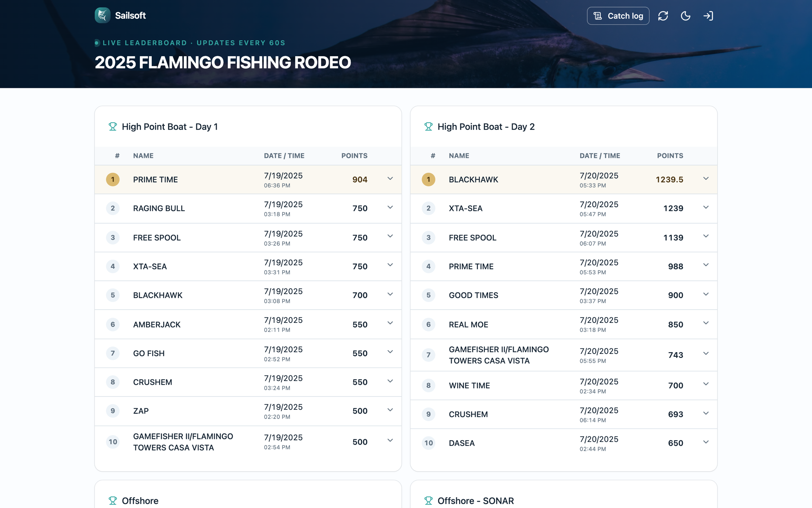Click the live leaderboard status text
The height and width of the screenshot is (508, 812).
coord(194,43)
